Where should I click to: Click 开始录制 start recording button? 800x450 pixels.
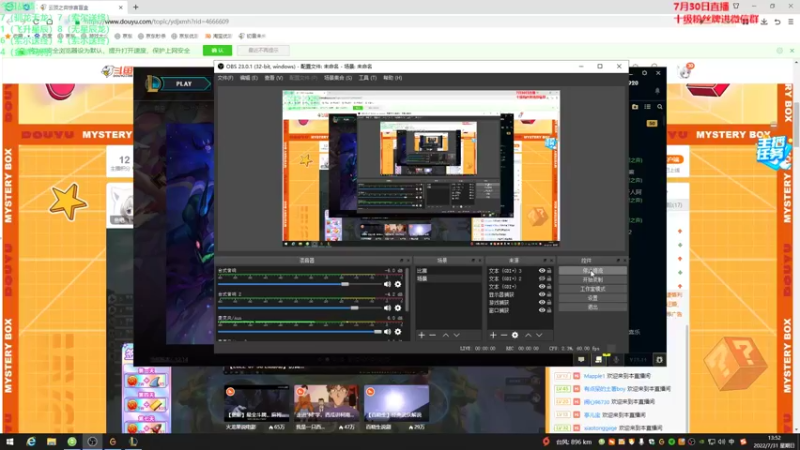[x=592, y=280]
